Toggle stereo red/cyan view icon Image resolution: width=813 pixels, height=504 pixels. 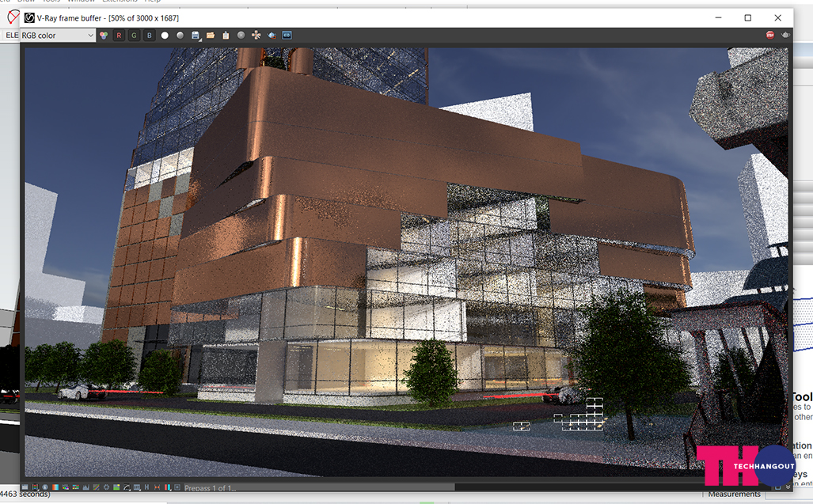pyautogui.click(x=168, y=487)
